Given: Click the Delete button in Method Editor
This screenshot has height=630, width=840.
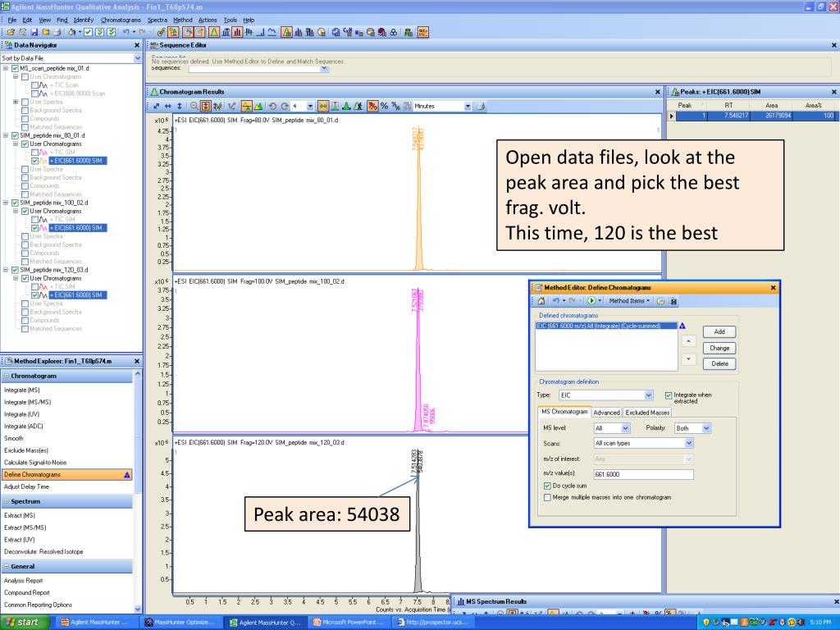Looking at the screenshot, I should click(719, 363).
